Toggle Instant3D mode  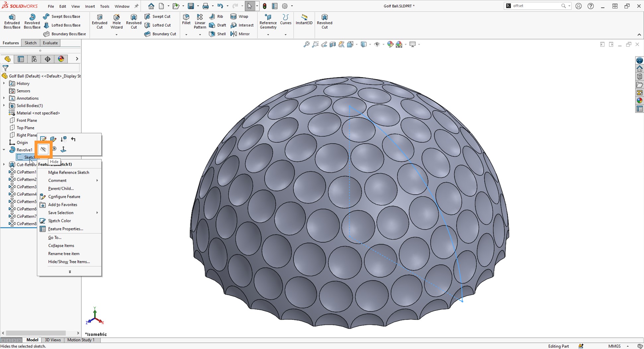point(304,21)
